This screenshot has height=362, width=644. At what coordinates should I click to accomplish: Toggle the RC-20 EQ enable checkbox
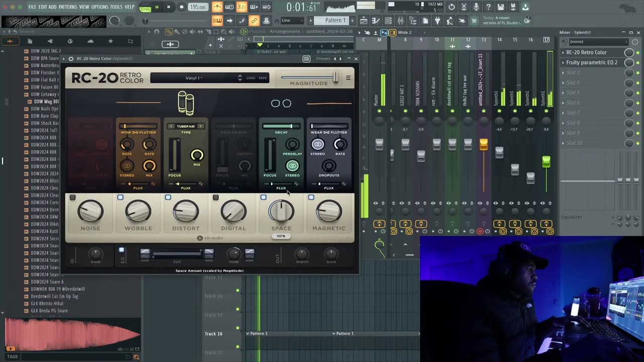(121, 250)
